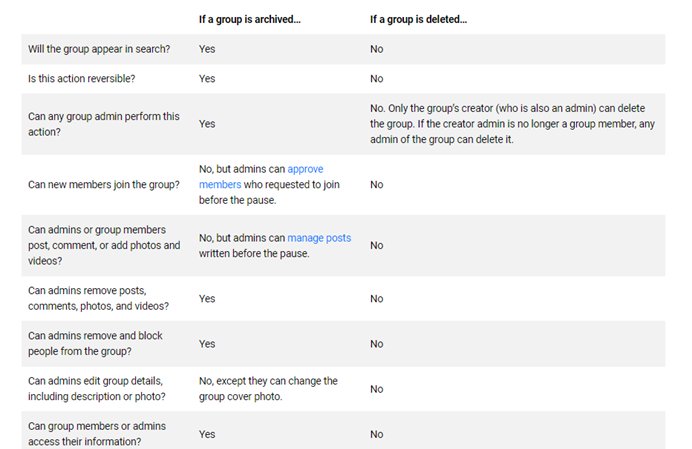Click 'Can admins remove posts, comments' question

pyautogui.click(x=98, y=298)
